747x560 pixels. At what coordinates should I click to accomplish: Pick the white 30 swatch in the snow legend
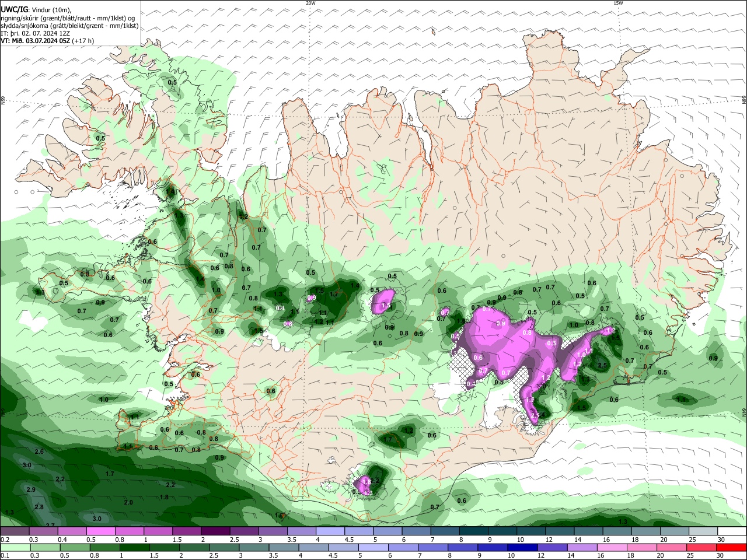point(732,531)
